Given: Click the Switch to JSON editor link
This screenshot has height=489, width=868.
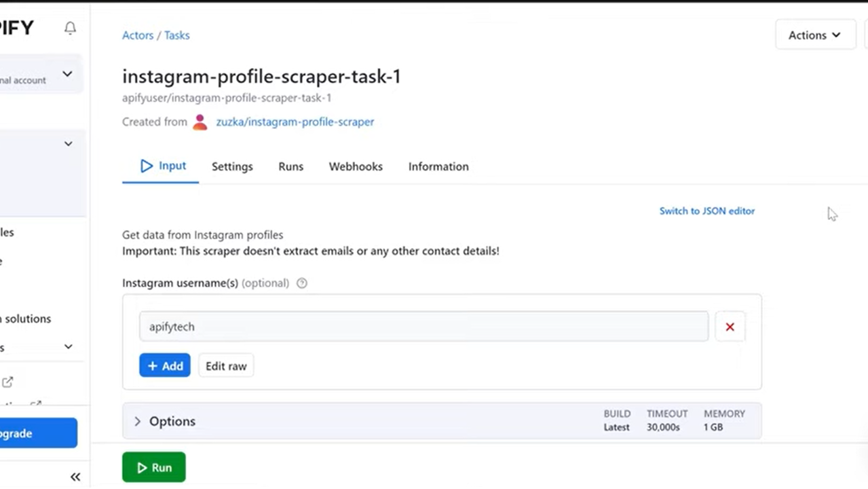Looking at the screenshot, I should [x=706, y=211].
